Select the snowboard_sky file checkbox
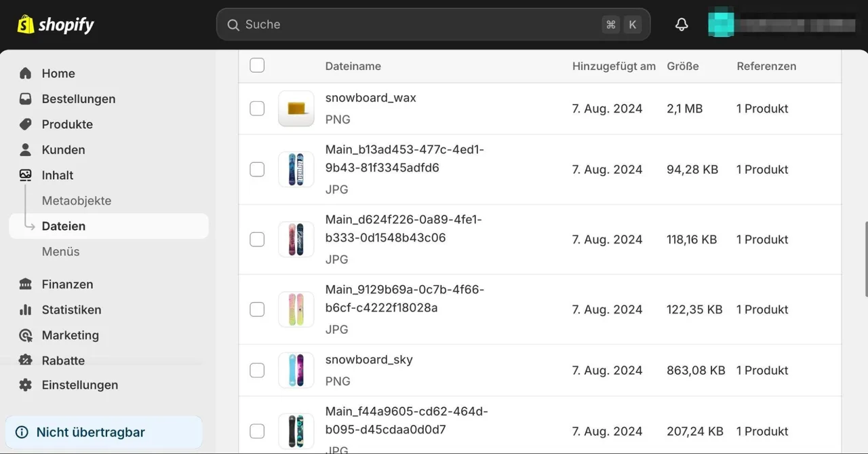The width and height of the screenshot is (868, 454). tap(257, 371)
